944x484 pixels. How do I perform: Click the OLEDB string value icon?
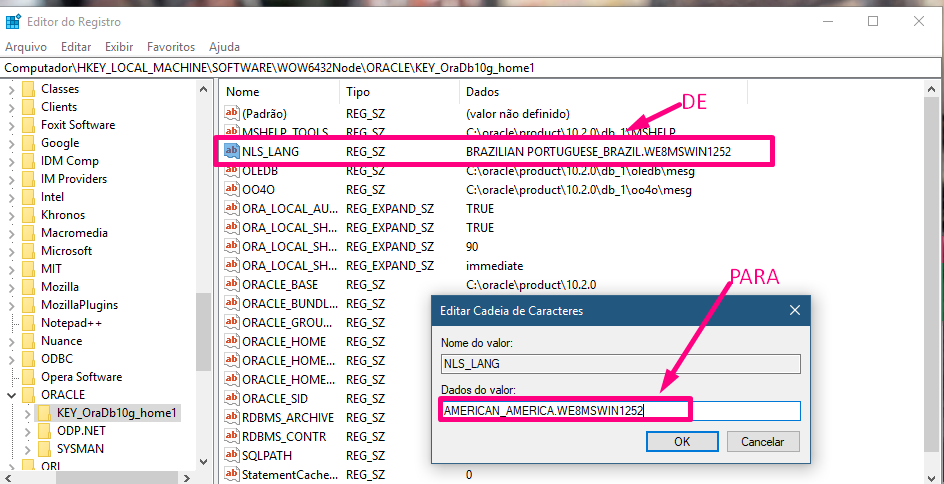232,171
